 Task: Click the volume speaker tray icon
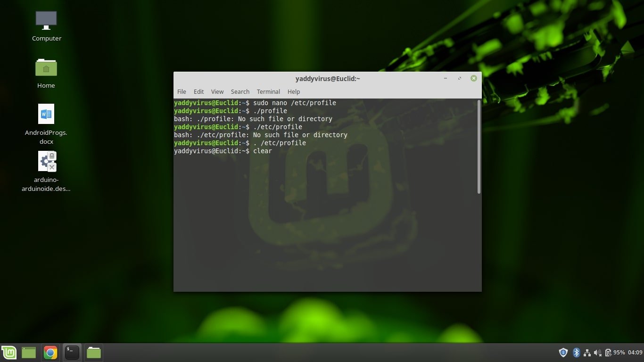(598, 352)
